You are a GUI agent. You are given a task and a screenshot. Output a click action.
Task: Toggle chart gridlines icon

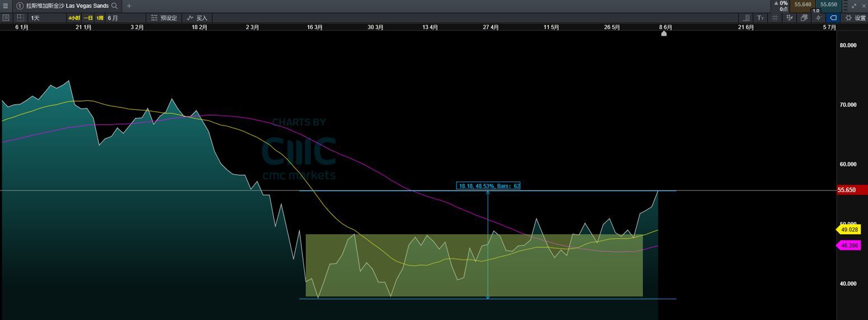click(x=775, y=18)
